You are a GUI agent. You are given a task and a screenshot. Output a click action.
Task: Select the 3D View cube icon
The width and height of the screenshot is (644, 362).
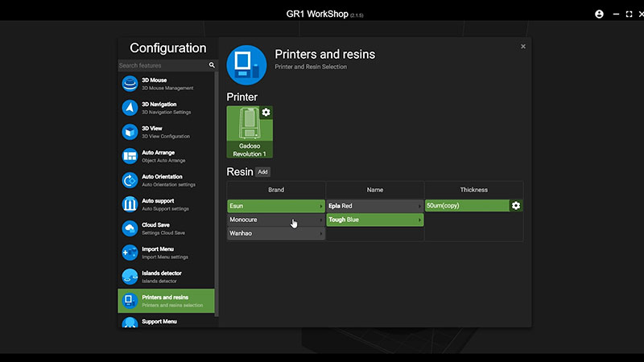point(130,132)
